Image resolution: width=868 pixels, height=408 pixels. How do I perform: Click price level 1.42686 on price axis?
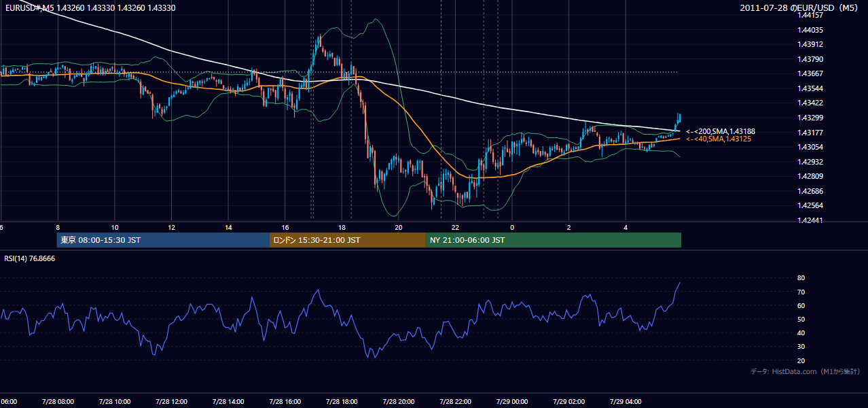coord(810,191)
